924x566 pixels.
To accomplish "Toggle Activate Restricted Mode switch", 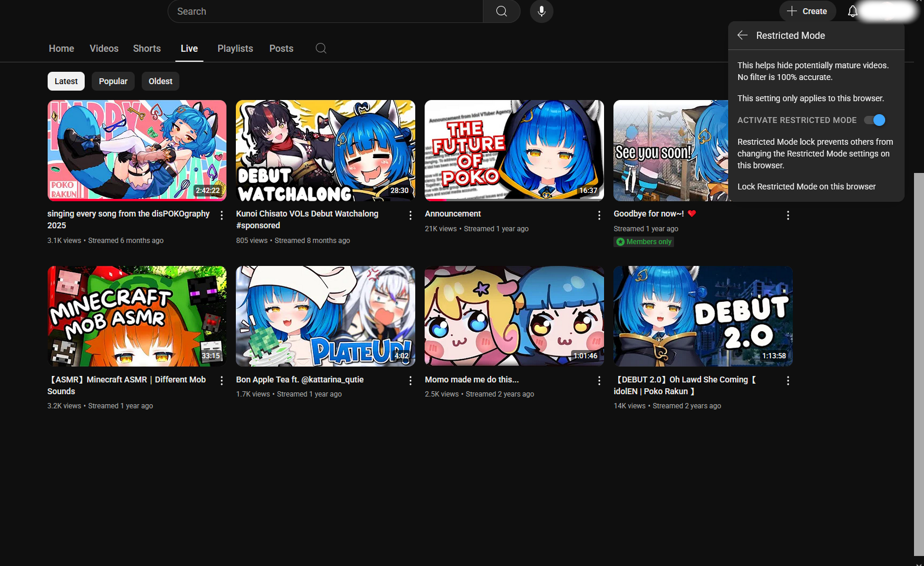I will pos(875,120).
